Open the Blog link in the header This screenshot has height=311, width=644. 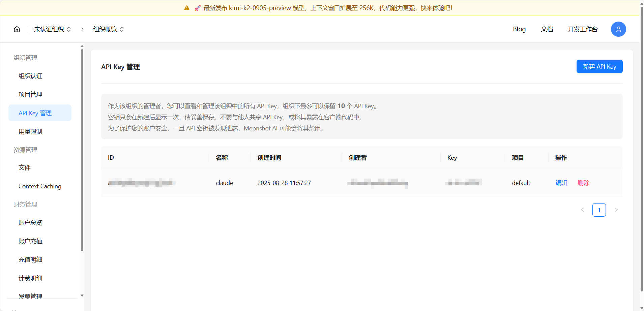pyautogui.click(x=519, y=29)
